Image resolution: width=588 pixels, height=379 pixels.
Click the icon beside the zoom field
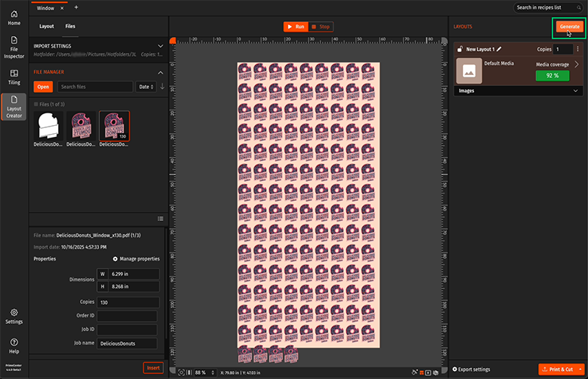[190, 372]
